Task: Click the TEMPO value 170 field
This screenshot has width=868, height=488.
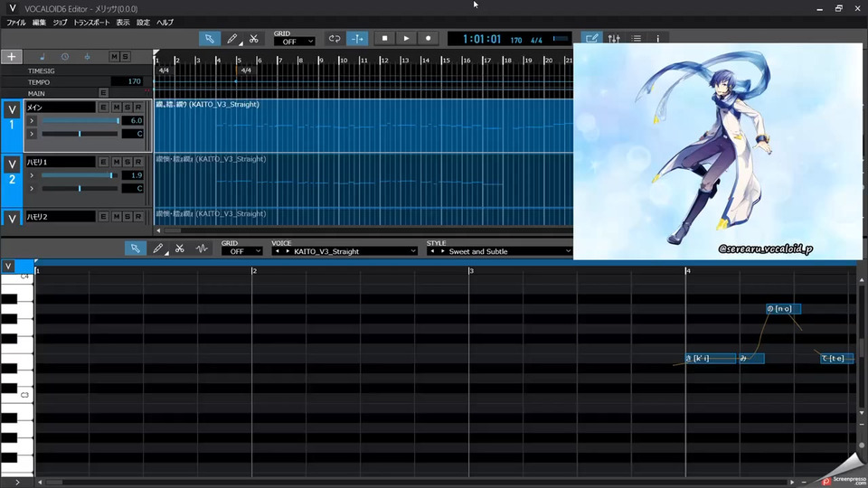Action: pos(127,81)
